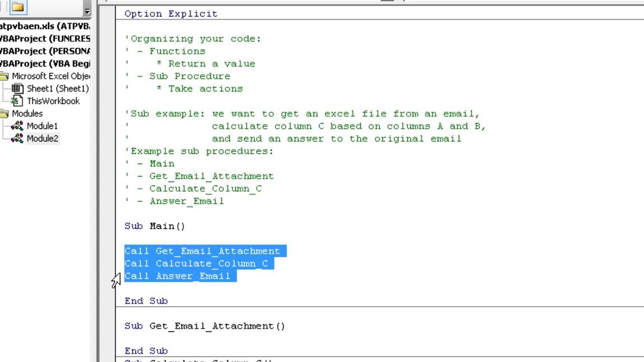Viewport: 644px width, 362px height.
Task: Click the ThisWorkbook Excel icon
Action: pyautogui.click(x=18, y=101)
